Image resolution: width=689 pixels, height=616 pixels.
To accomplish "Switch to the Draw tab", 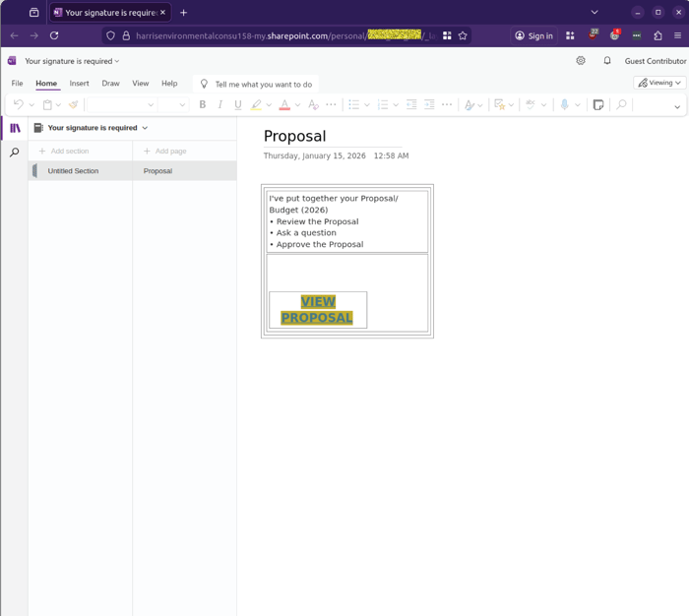I will 110,83.
